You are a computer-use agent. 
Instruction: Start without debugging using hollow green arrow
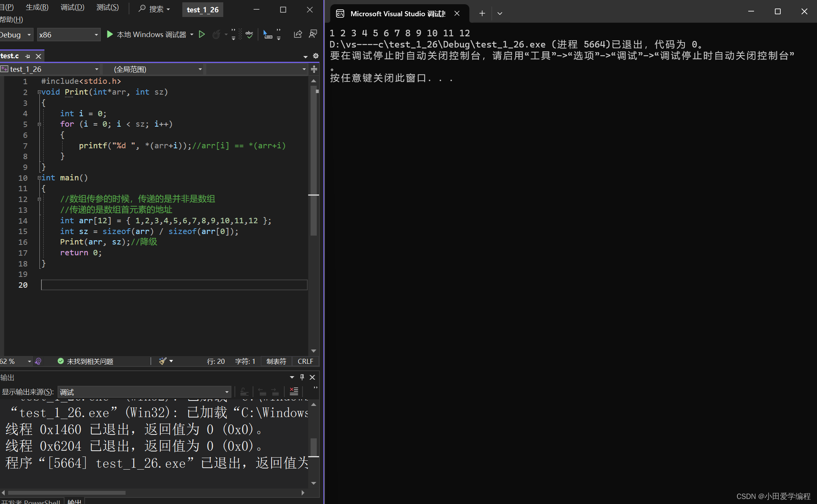(x=202, y=34)
